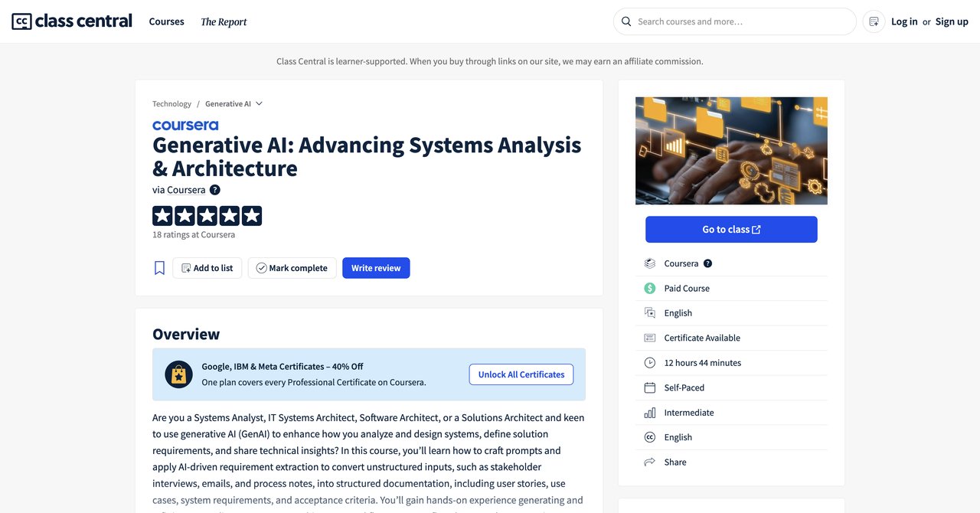Click the Coursera logo above the title
This screenshot has width=980, height=513.
185,125
